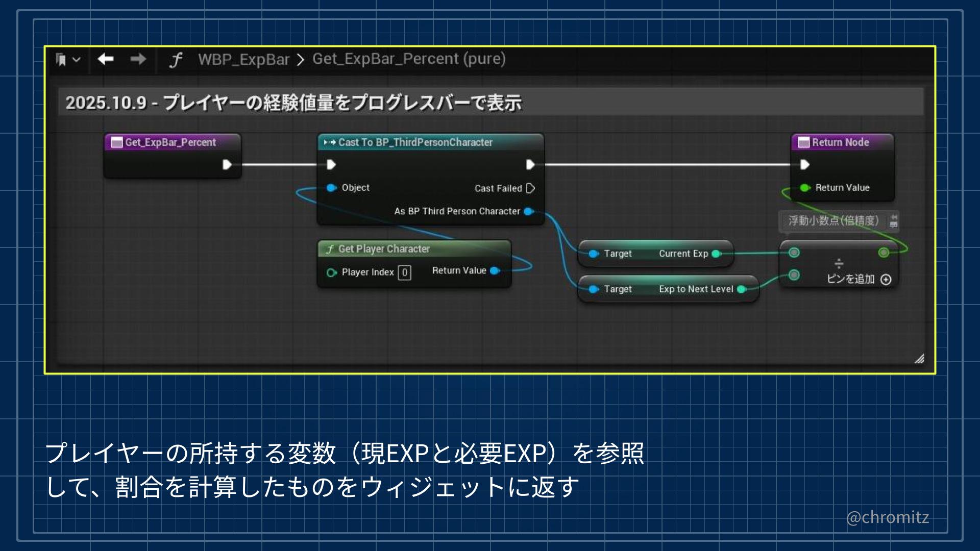Click Get Player Character's Return Value pin
Screen dimensions: 980x551
[495, 271]
